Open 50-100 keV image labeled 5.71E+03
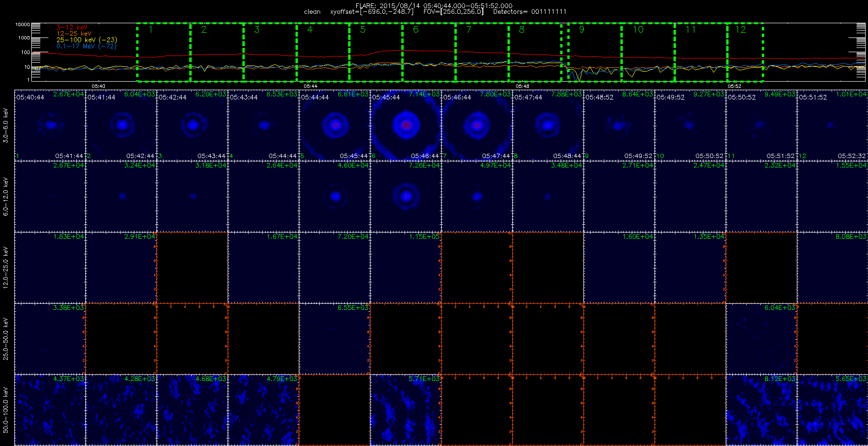Screen dimensions: 868x446 [x=406, y=410]
